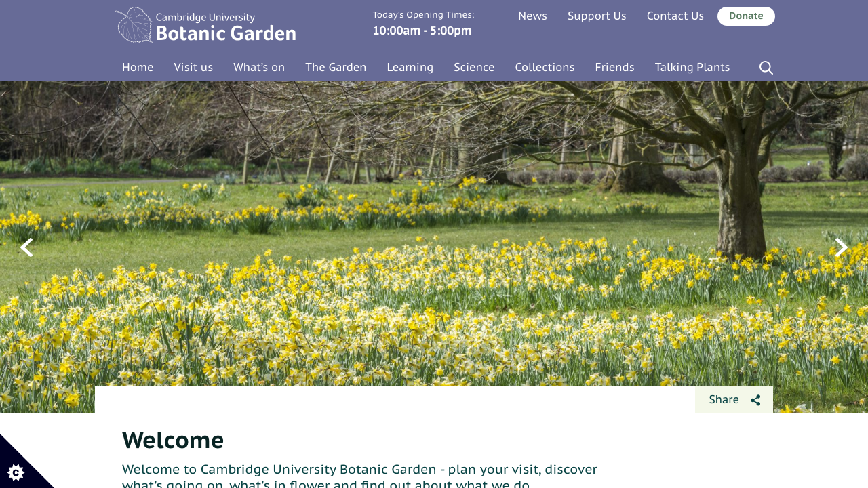
Task: Click the Share button above the Welcome heading
Action: click(x=724, y=399)
